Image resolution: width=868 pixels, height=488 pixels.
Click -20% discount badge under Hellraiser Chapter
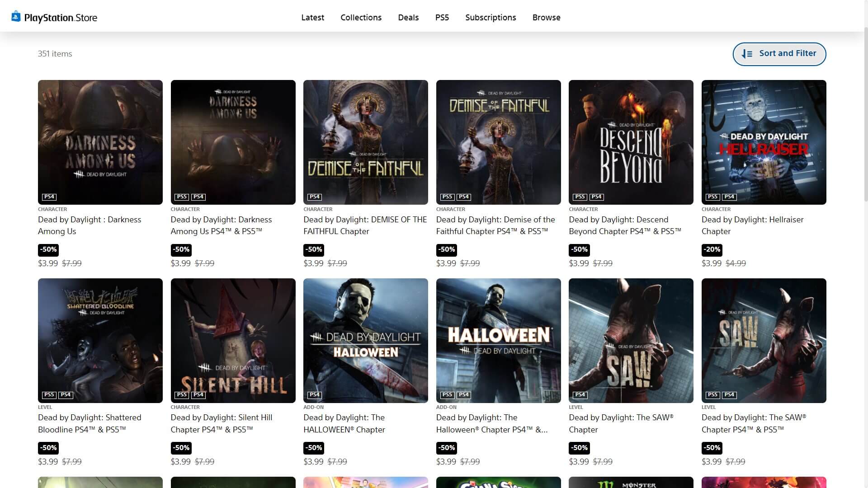tap(712, 249)
